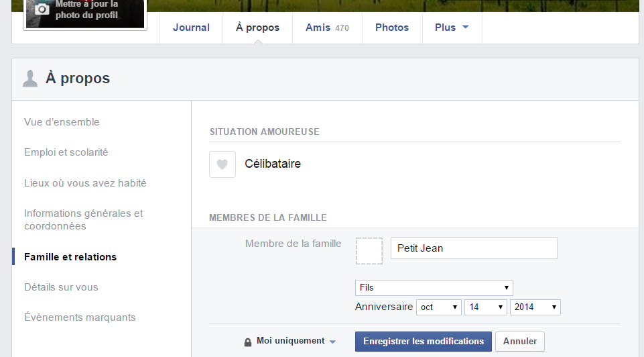Click the person silhouette icon beside À propos
Image resolution: width=644 pixels, height=357 pixels.
[30, 79]
